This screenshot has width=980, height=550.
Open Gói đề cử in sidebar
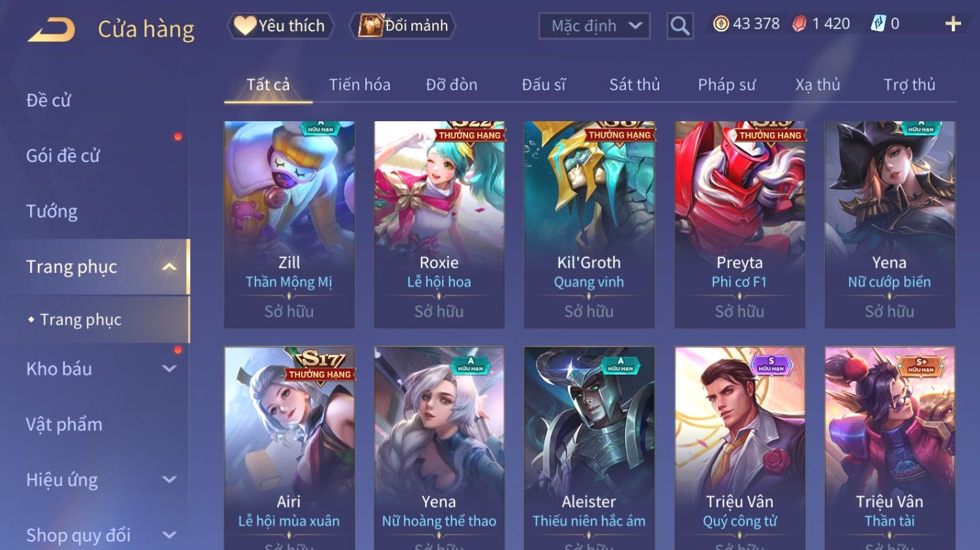pos(63,156)
